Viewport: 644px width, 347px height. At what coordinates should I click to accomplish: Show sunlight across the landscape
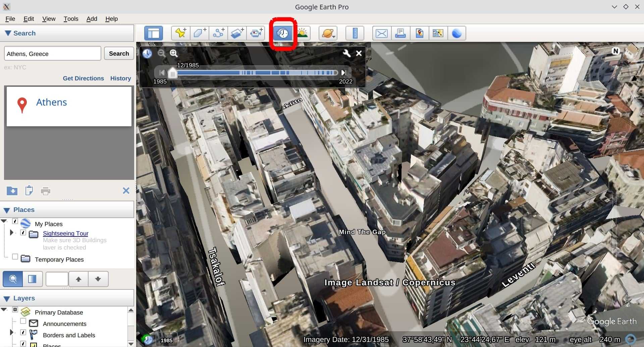[x=303, y=33]
